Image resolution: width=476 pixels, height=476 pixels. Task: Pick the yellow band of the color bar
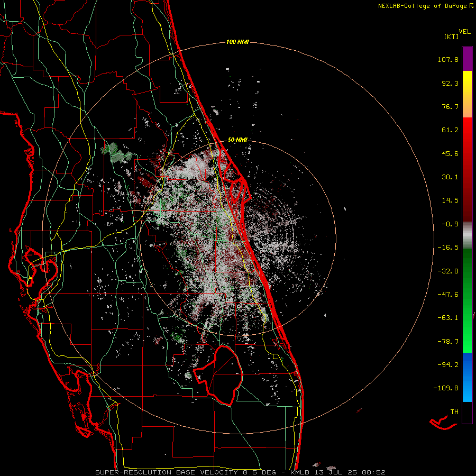tap(467, 84)
